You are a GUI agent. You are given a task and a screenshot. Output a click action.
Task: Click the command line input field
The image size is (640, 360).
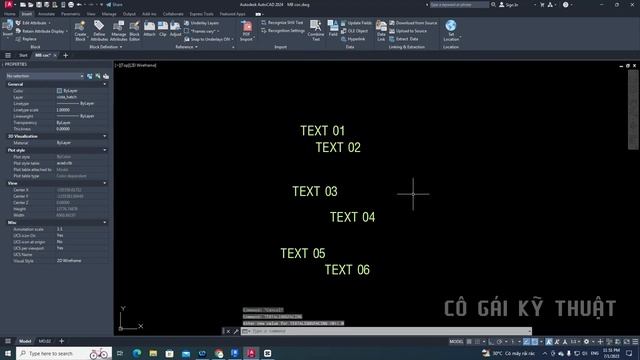386,331
